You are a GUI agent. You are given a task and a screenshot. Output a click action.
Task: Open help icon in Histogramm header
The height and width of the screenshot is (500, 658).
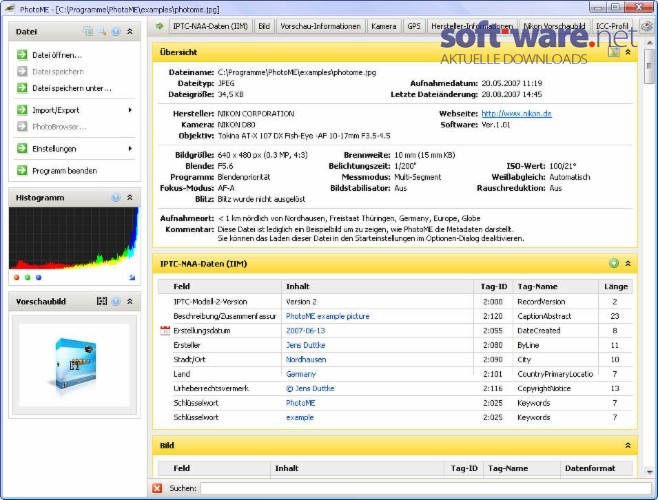[116, 197]
